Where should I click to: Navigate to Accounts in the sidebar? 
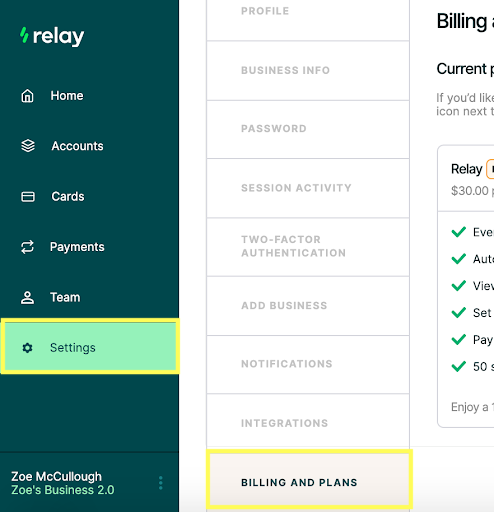pyautogui.click(x=77, y=146)
